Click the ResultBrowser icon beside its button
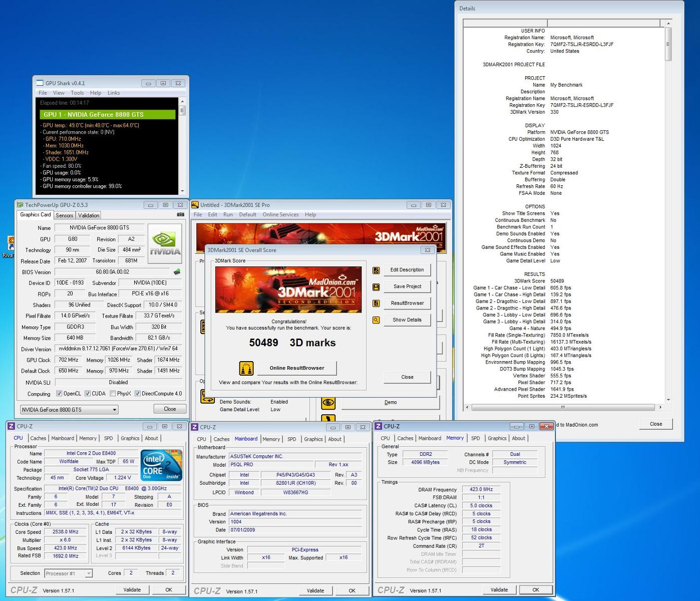 [376, 304]
